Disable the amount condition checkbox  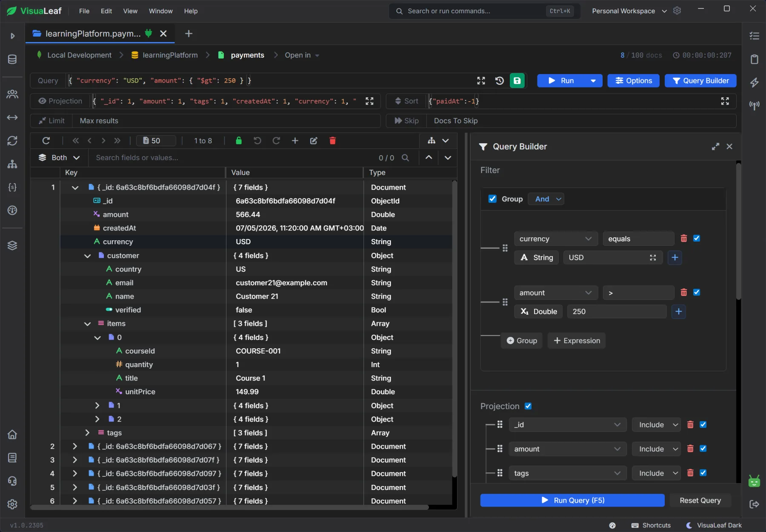(x=697, y=292)
